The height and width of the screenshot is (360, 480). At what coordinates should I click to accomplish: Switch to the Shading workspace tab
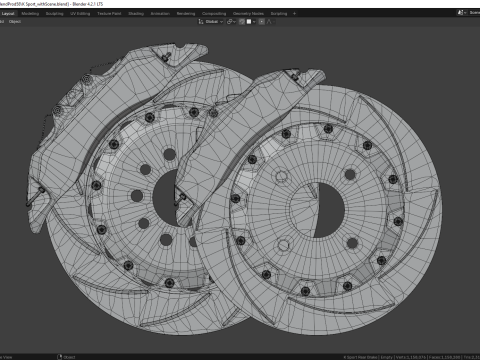(x=136, y=14)
